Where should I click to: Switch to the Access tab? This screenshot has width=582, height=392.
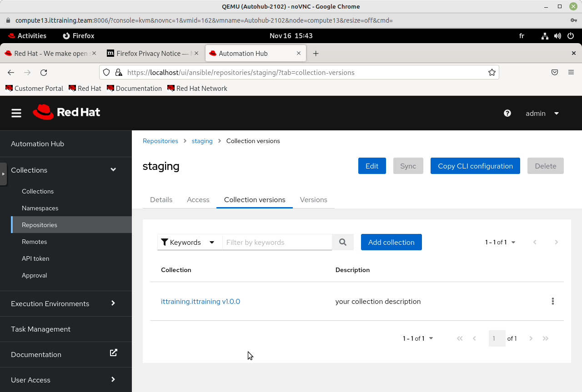pyautogui.click(x=198, y=200)
